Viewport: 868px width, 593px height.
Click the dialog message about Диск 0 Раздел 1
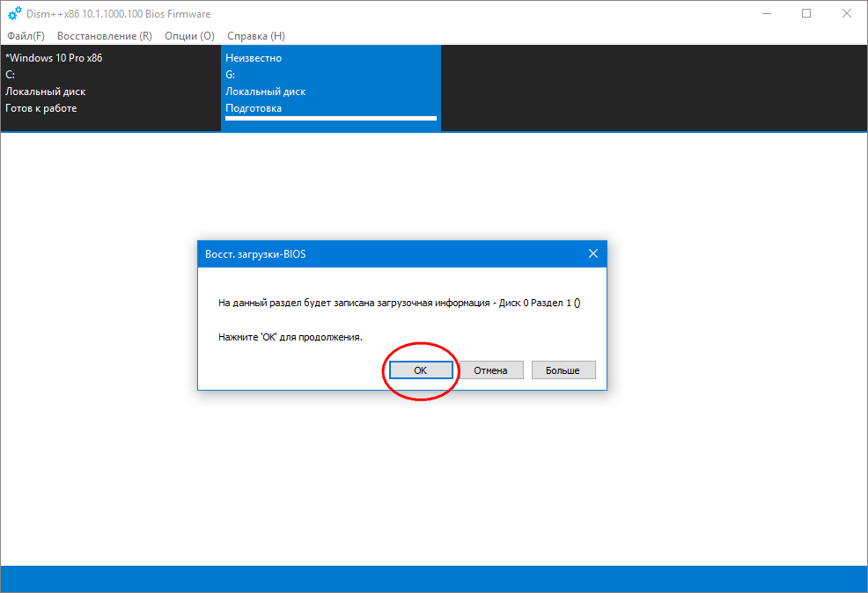[399, 303]
